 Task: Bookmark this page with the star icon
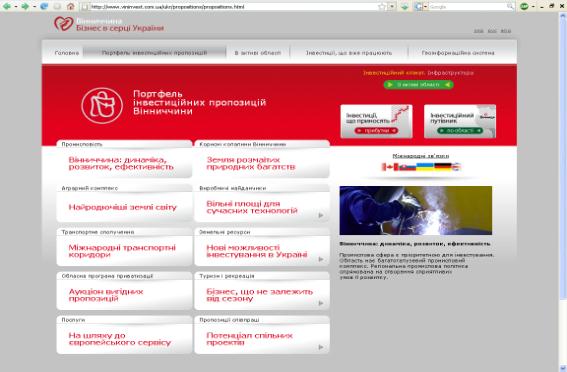(382, 7)
